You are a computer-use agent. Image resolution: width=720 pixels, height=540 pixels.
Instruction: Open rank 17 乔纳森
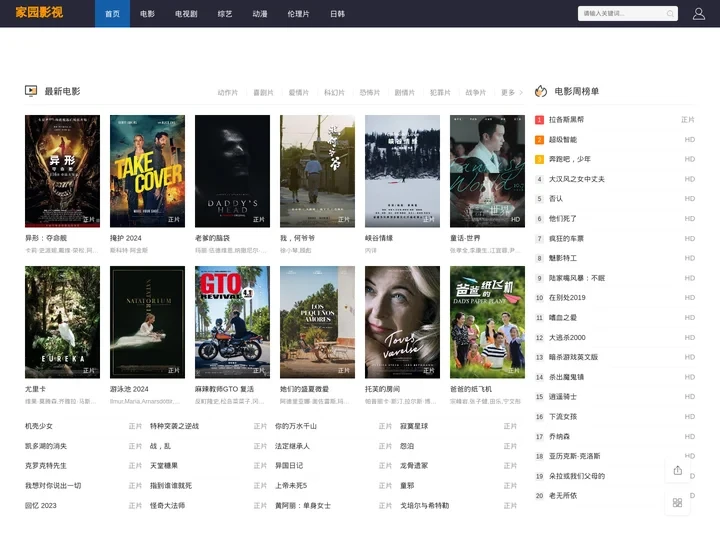pos(559,436)
